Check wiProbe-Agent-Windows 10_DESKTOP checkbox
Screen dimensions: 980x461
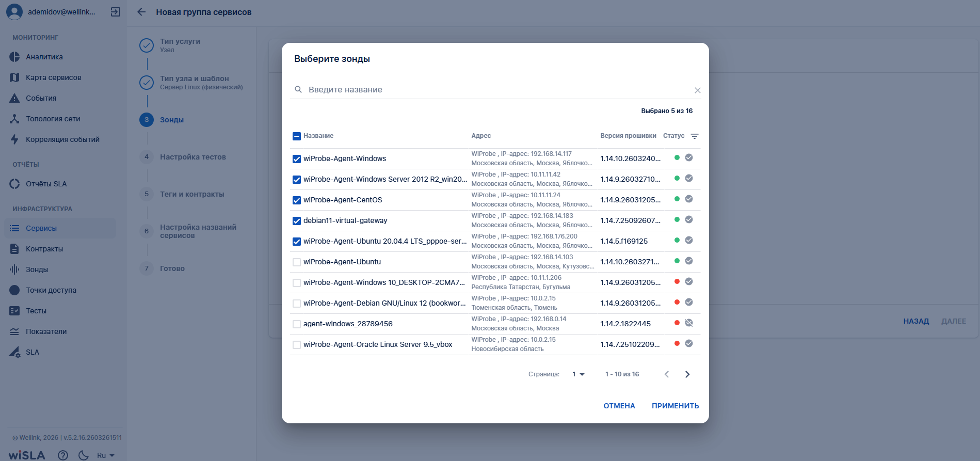point(297,283)
